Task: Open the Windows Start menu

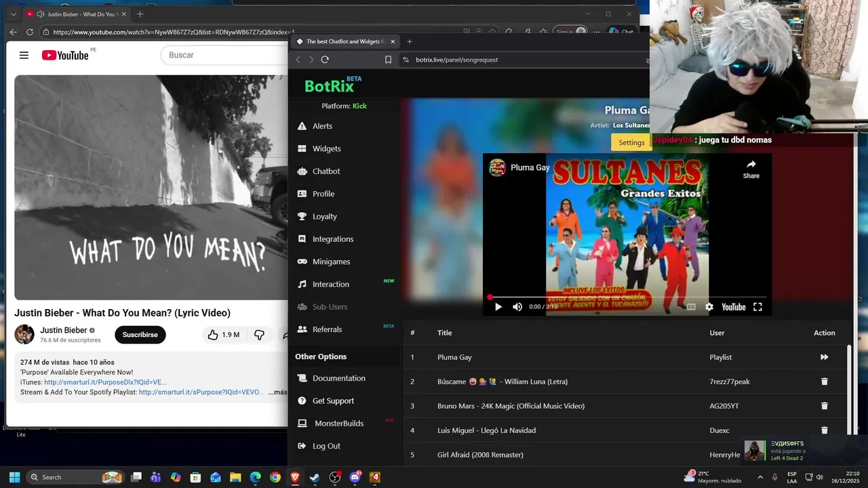Action: click(14, 477)
